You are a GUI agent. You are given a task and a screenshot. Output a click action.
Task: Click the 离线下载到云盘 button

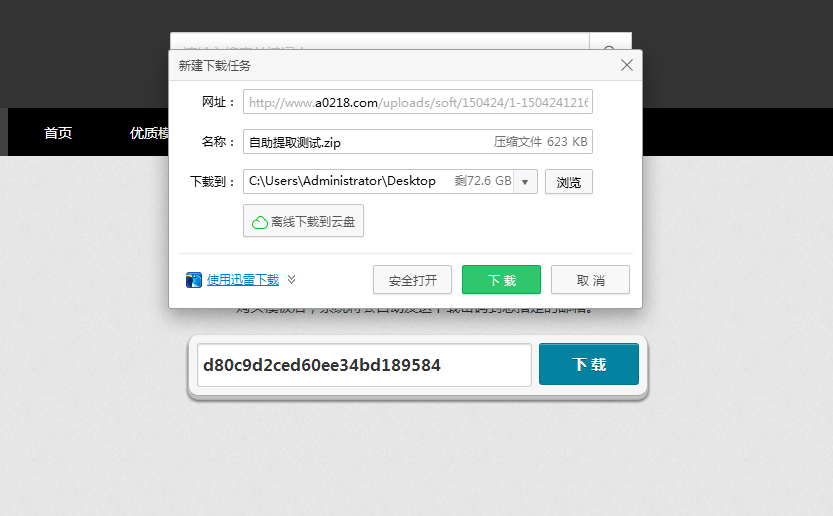tap(303, 222)
